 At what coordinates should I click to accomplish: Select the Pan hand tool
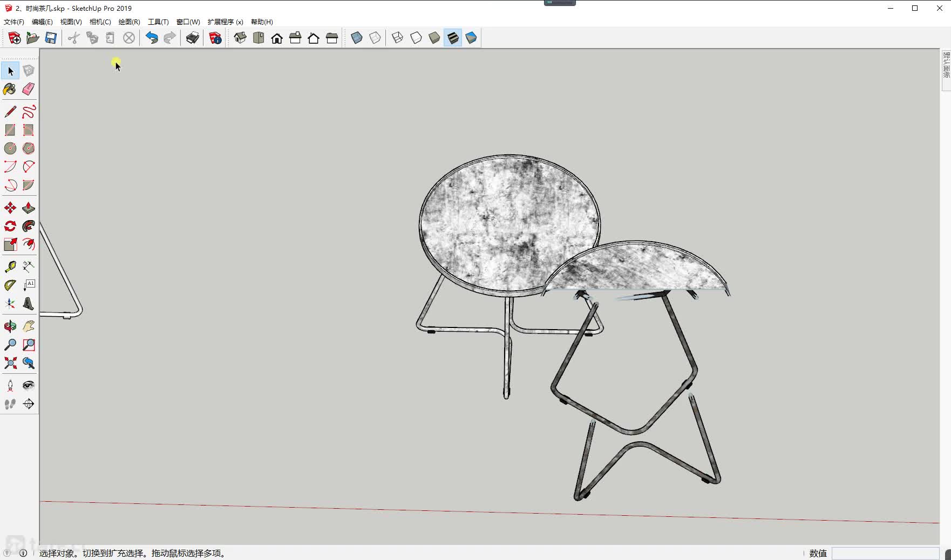[29, 326]
